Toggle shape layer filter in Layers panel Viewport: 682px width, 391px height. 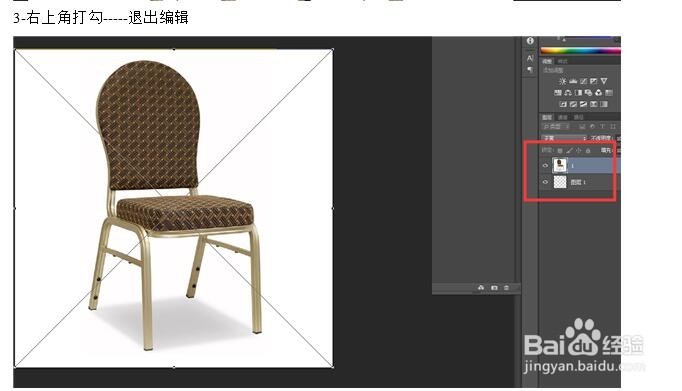pyautogui.click(x=612, y=126)
